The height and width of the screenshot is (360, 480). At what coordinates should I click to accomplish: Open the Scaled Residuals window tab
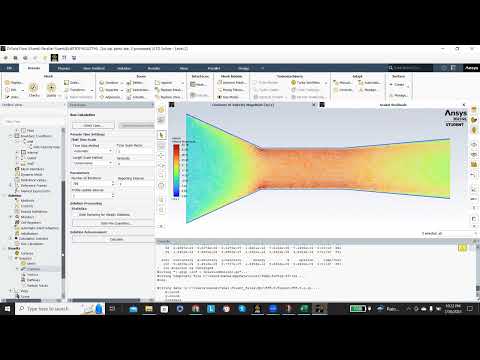(393, 105)
